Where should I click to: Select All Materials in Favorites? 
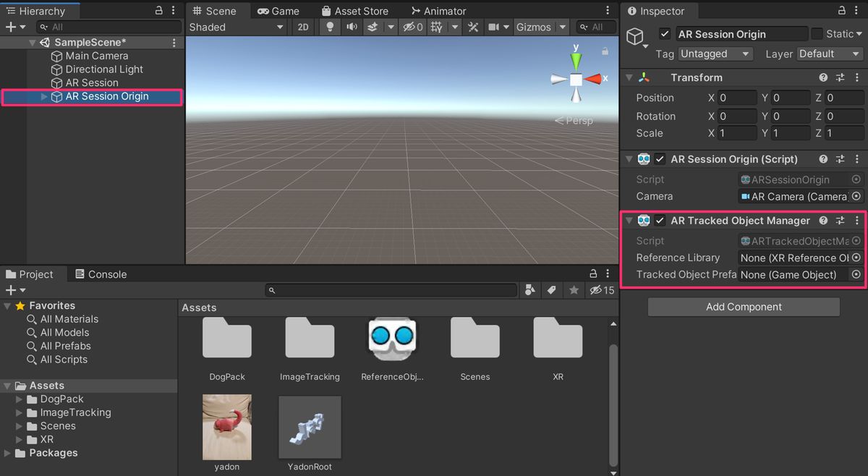[x=69, y=319]
